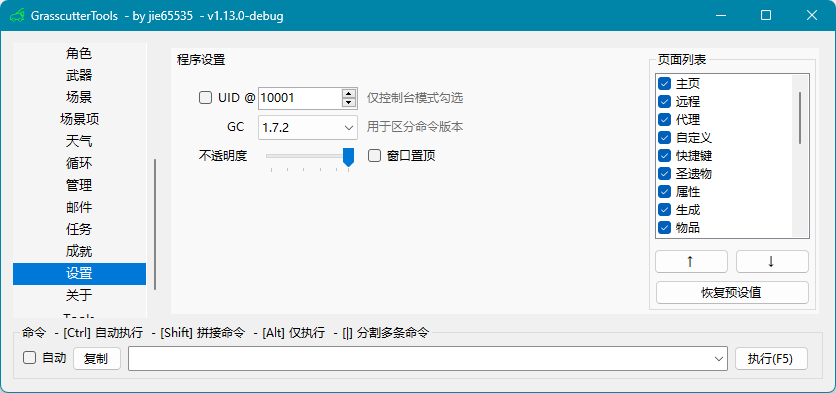Click the 不透明度 slider thumb
The height and width of the screenshot is (393, 836).
point(348,158)
